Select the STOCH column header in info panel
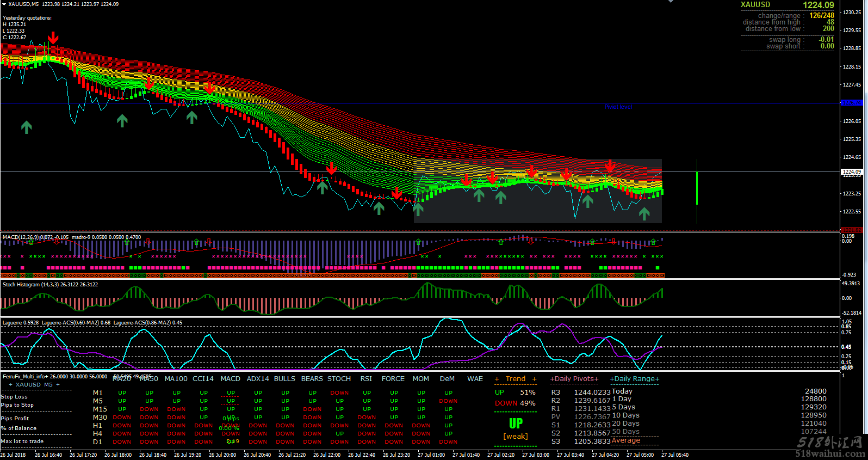This screenshot has height=460, width=868. (x=339, y=379)
